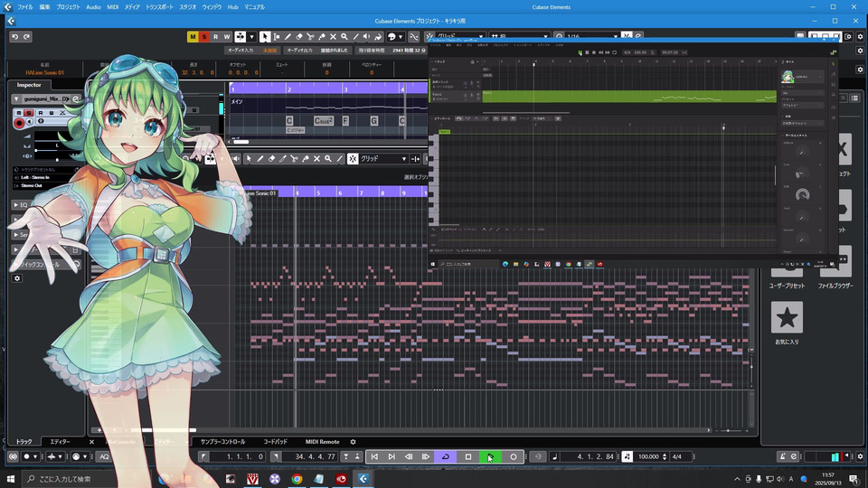Toggle the yellow M mute-all button
The image size is (868, 488).
(193, 37)
